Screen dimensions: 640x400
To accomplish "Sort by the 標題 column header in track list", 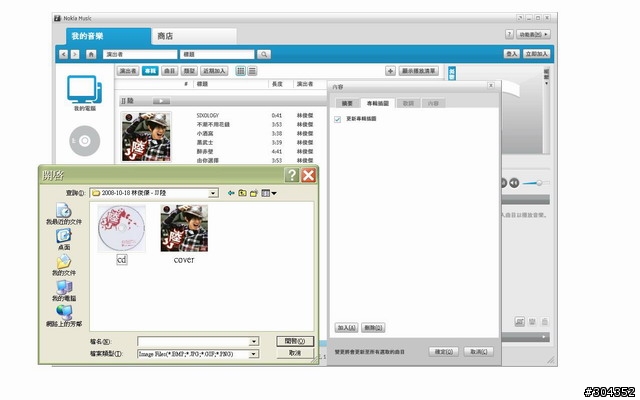I will tap(202, 84).
